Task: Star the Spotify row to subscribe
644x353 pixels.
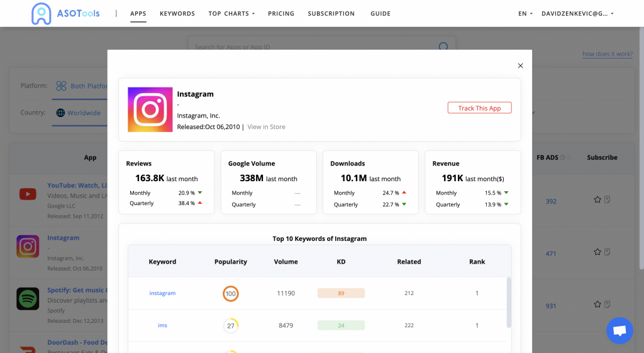Action: pos(597,305)
